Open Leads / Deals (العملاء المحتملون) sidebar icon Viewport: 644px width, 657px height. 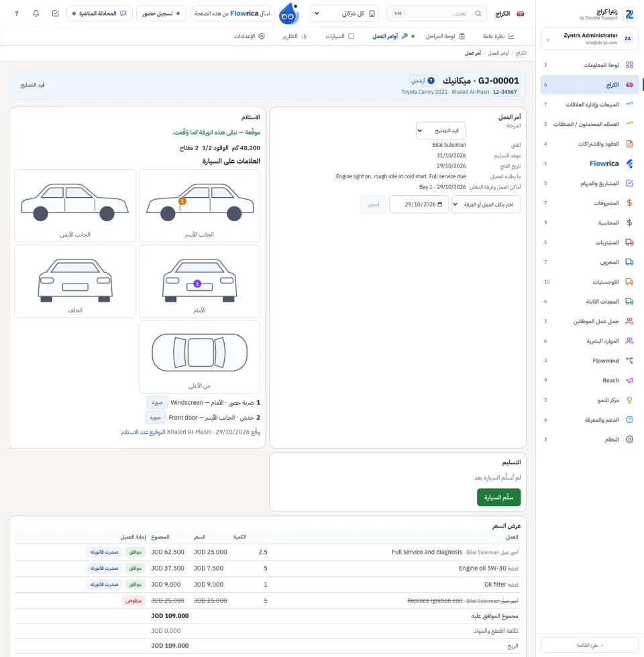[629, 124]
